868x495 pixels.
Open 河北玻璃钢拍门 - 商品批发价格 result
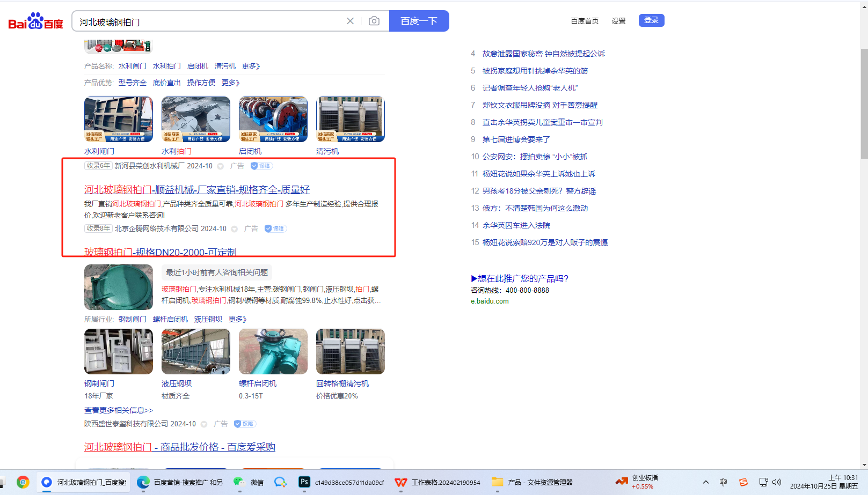point(180,447)
